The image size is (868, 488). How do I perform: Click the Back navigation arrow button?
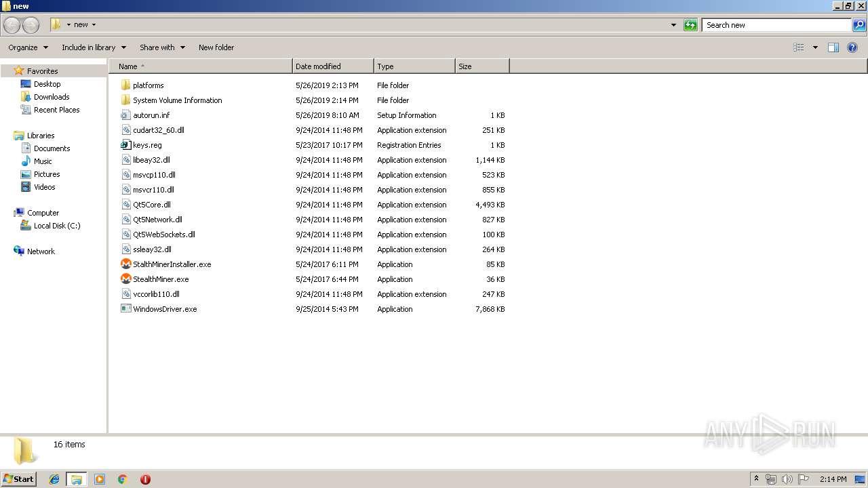pyautogui.click(x=12, y=25)
